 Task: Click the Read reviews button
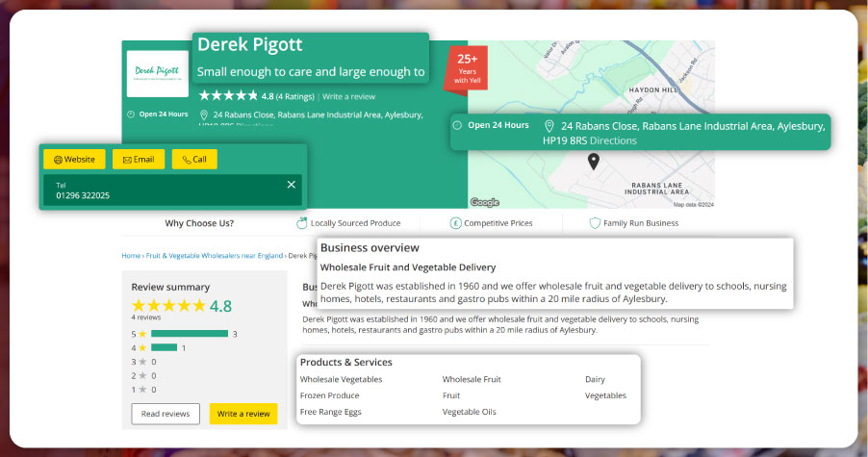click(x=166, y=414)
